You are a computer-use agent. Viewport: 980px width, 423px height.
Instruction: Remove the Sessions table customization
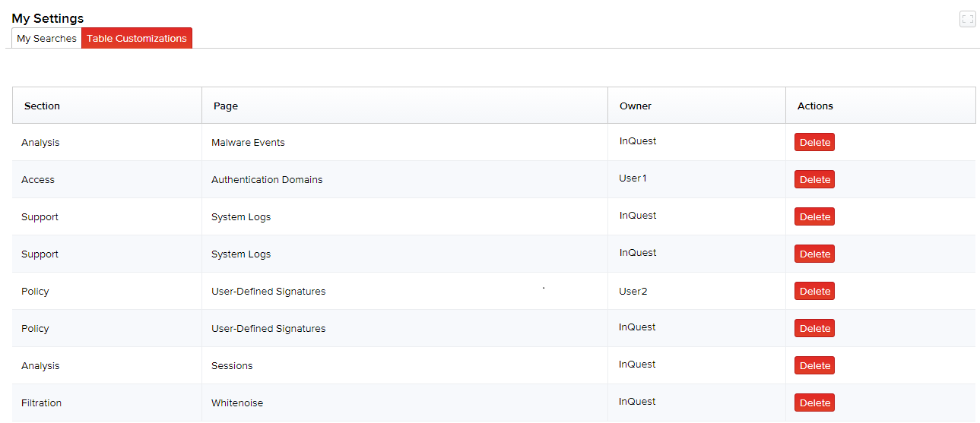click(x=814, y=366)
